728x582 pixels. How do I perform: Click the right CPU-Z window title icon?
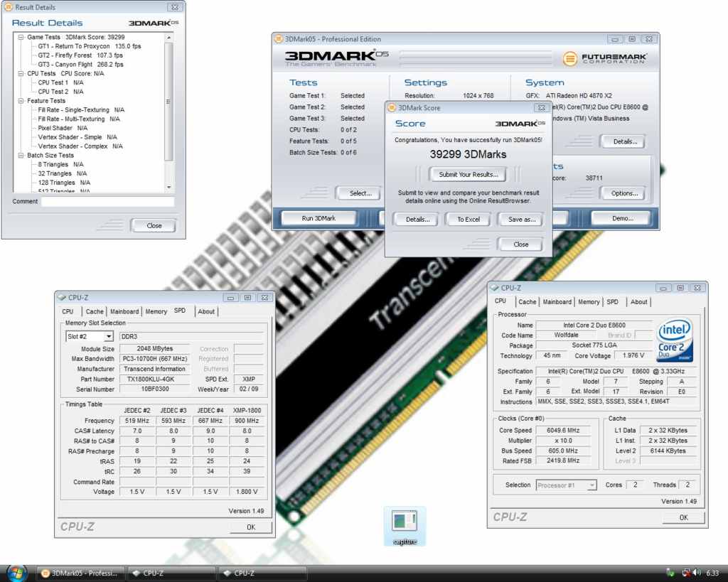[x=495, y=288]
